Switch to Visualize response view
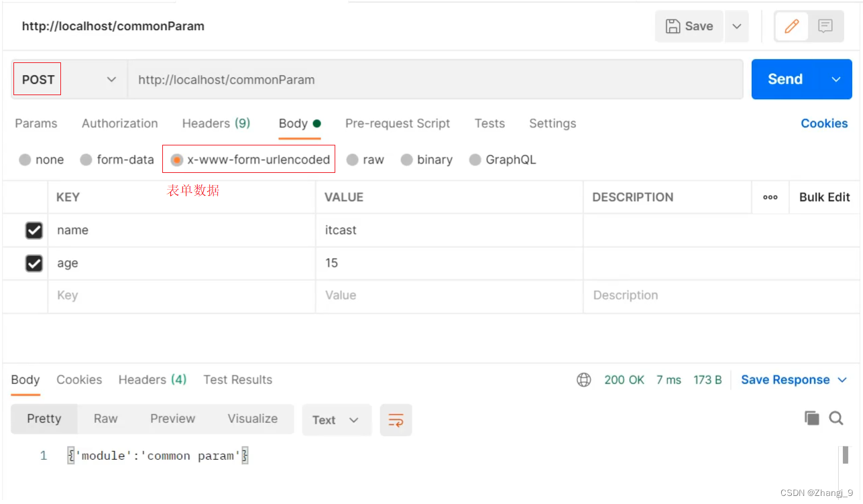Screen dimensions: 863x504 tap(253, 419)
